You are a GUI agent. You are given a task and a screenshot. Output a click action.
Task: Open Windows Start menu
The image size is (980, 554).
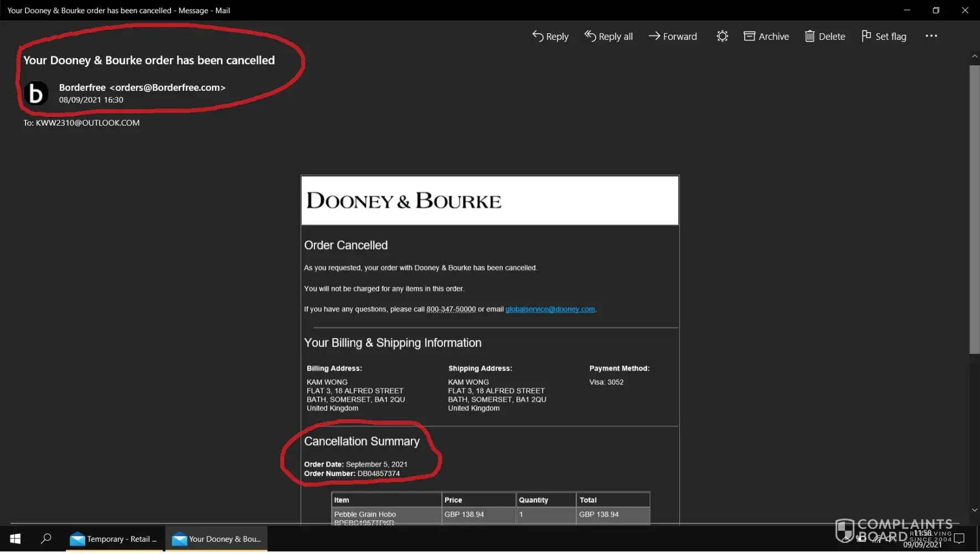coord(16,539)
